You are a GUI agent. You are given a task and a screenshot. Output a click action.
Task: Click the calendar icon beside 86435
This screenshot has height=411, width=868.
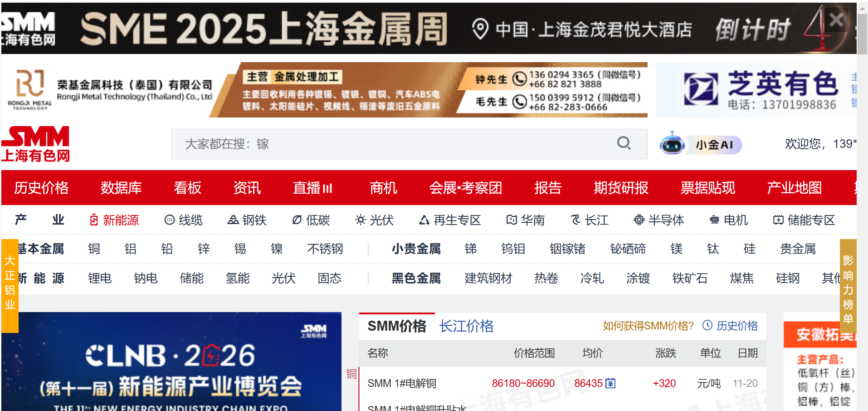point(610,383)
